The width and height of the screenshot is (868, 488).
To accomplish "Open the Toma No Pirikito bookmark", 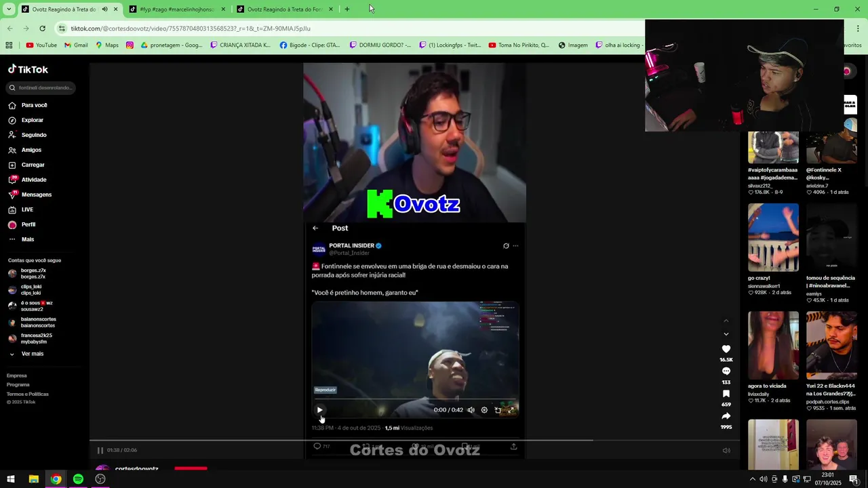I will (518, 45).
